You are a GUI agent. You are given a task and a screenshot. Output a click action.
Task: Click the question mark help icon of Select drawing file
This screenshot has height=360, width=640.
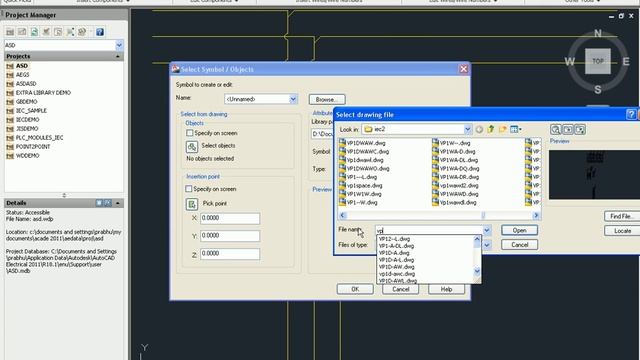[631, 115]
